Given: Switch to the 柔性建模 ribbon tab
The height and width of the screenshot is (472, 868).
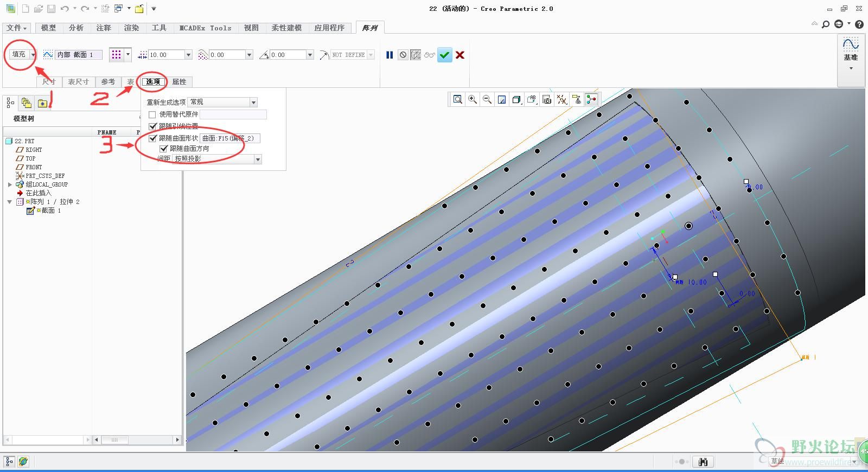Looking at the screenshot, I should point(286,28).
